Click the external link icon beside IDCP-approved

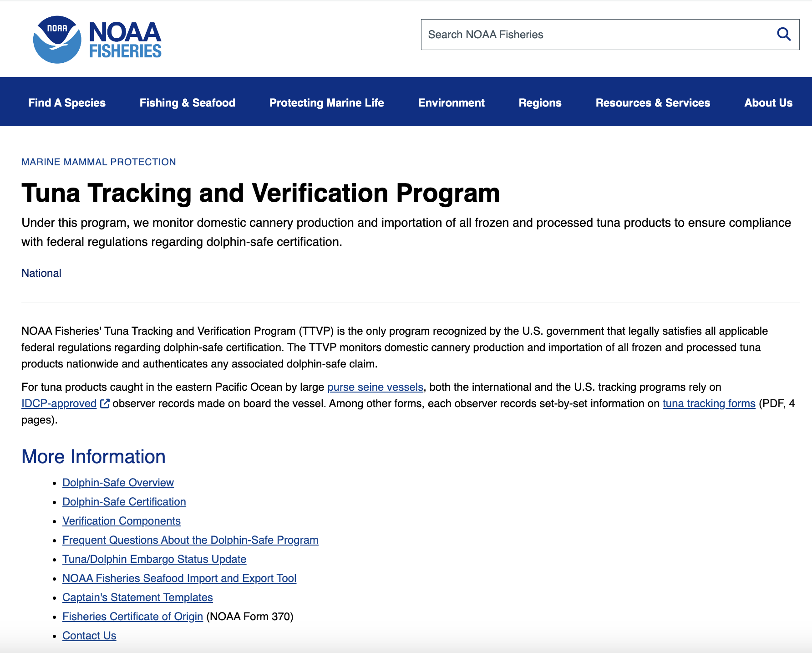(105, 403)
